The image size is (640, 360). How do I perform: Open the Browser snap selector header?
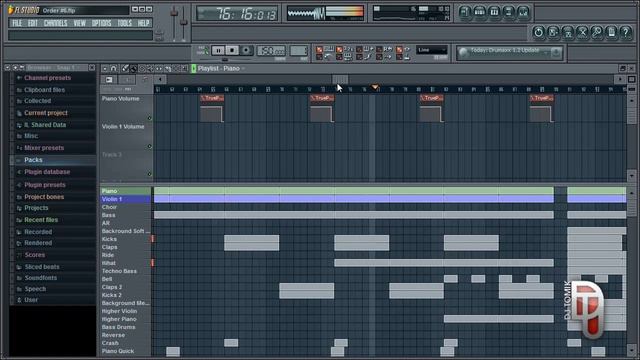tap(57, 68)
